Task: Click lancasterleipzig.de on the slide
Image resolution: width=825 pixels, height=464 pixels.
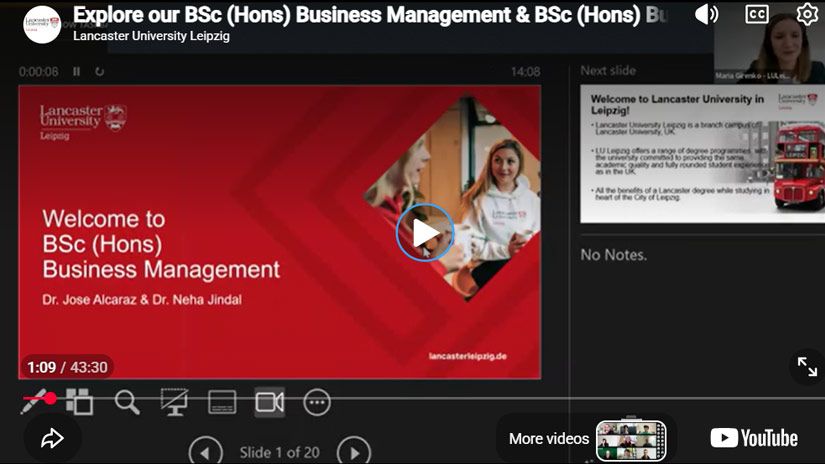Action: (467, 356)
